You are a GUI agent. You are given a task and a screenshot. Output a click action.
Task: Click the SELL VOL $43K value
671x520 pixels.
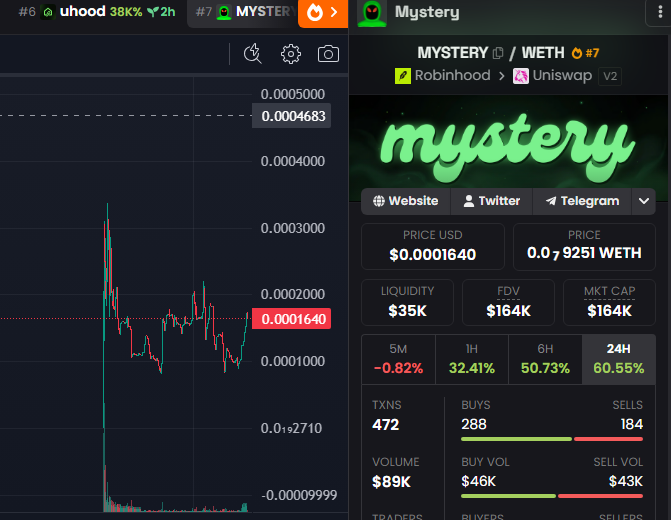tap(626, 481)
